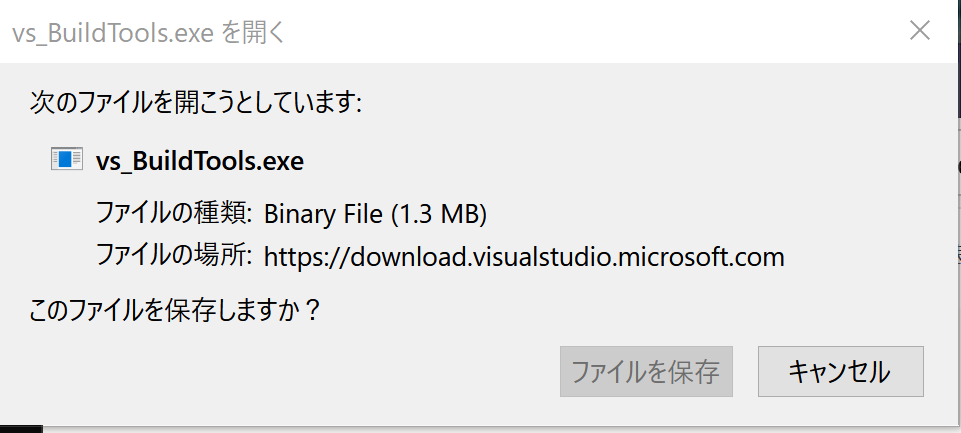961x433 pixels.
Task: Click the ファイルを保存 button
Action: pos(646,371)
